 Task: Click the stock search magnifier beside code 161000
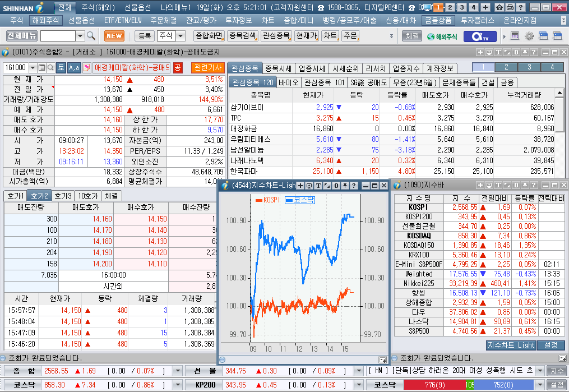tap(51, 67)
